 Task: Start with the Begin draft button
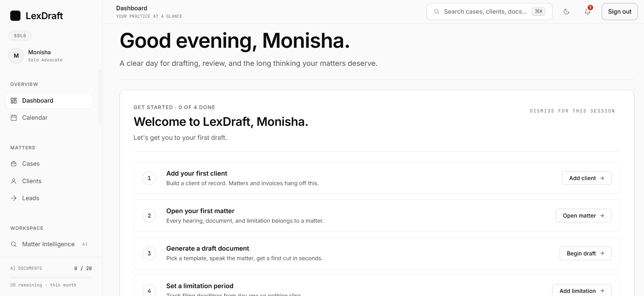click(585, 253)
